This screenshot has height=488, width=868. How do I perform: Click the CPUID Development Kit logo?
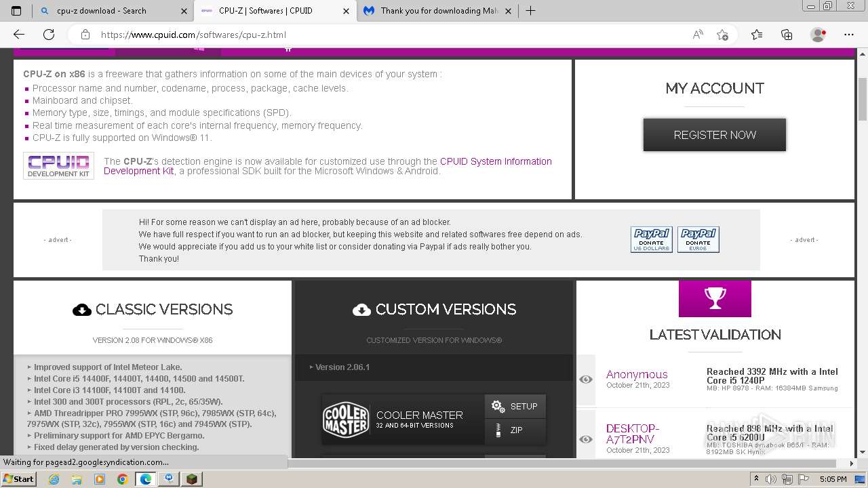click(x=58, y=165)
